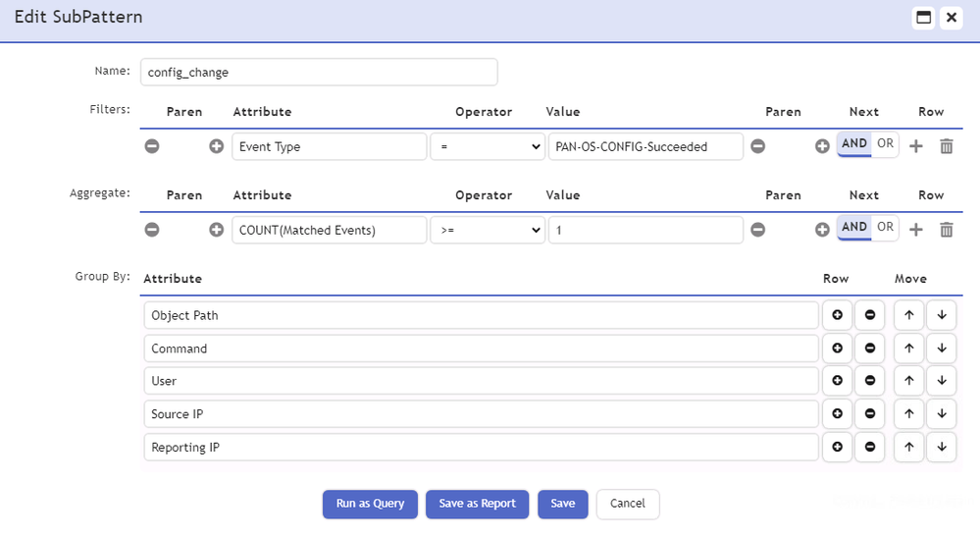This screenshot has width=980, height=537.
Task: Set Aggregate next condition to OR
Action: 885,228
